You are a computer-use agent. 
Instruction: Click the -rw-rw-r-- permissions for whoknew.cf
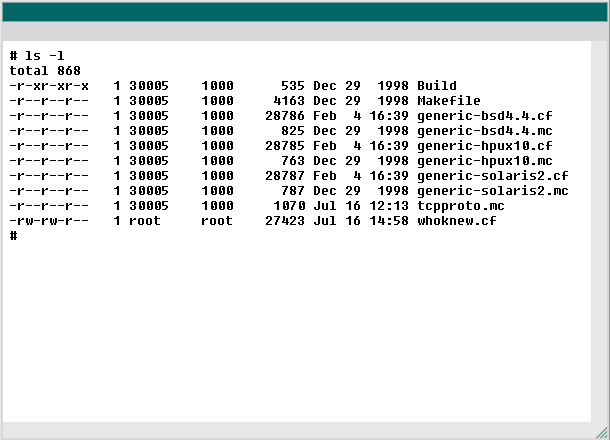[49, 221]
